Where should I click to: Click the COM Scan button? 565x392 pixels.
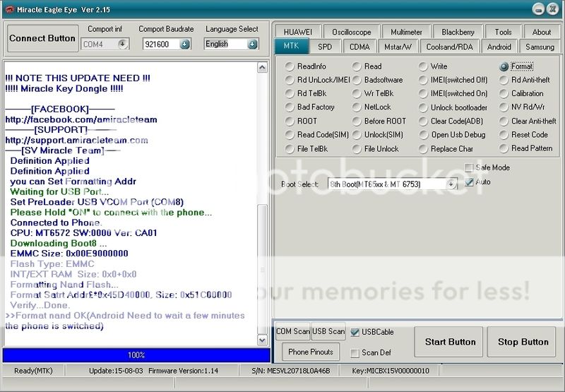coord(292,331)
